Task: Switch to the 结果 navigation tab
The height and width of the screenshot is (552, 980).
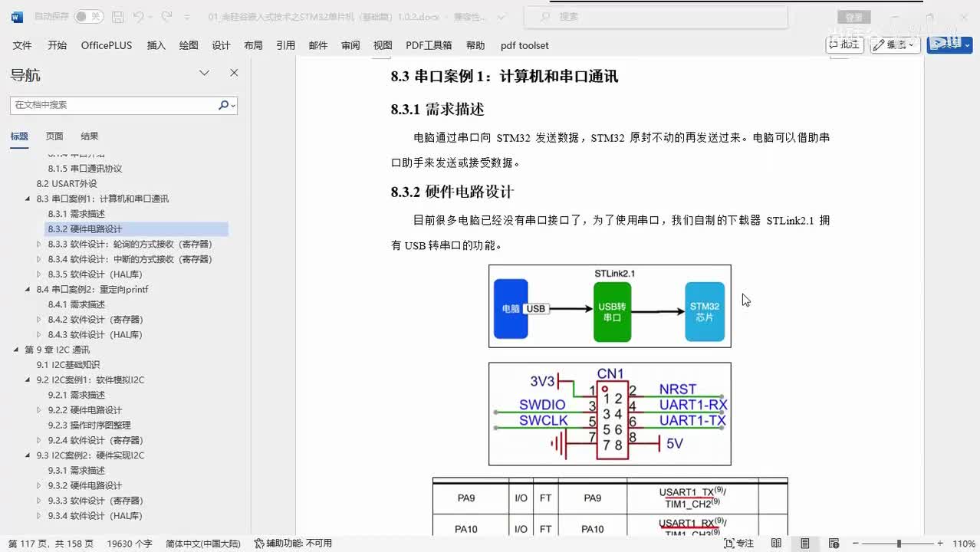Action: (90, 136)
